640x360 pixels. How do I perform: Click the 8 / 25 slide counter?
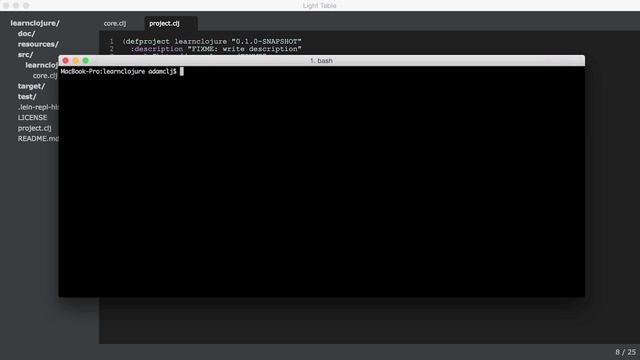click(x=625, y=352)
